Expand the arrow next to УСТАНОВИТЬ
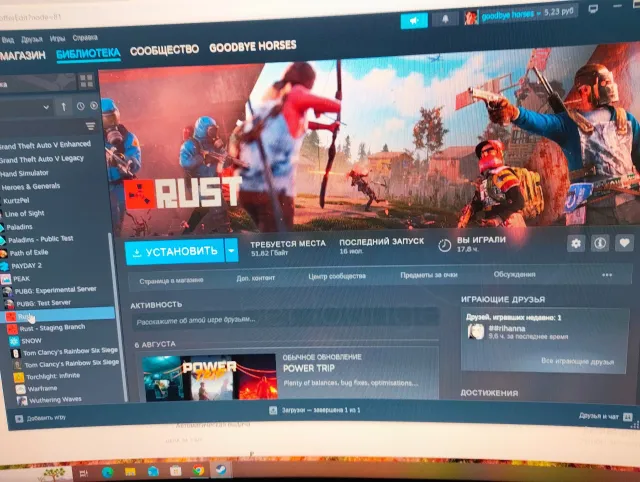The height and width of the screenshot is (482, 640). [231, 250]
